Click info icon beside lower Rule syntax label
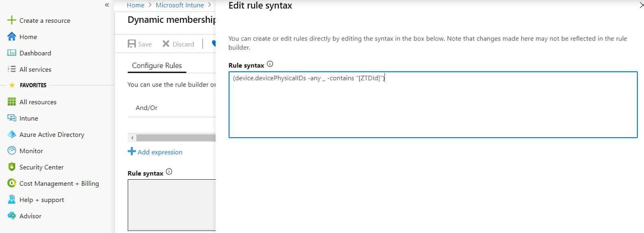The height and width of the screenshot is (233, 644). pyautogui.click(x=169, y=172)
